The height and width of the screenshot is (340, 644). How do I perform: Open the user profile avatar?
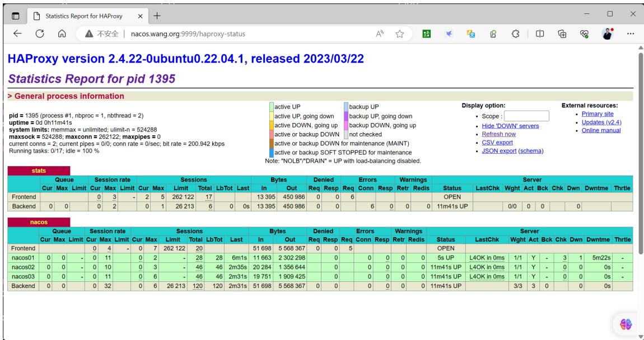[x=608, y=34]
